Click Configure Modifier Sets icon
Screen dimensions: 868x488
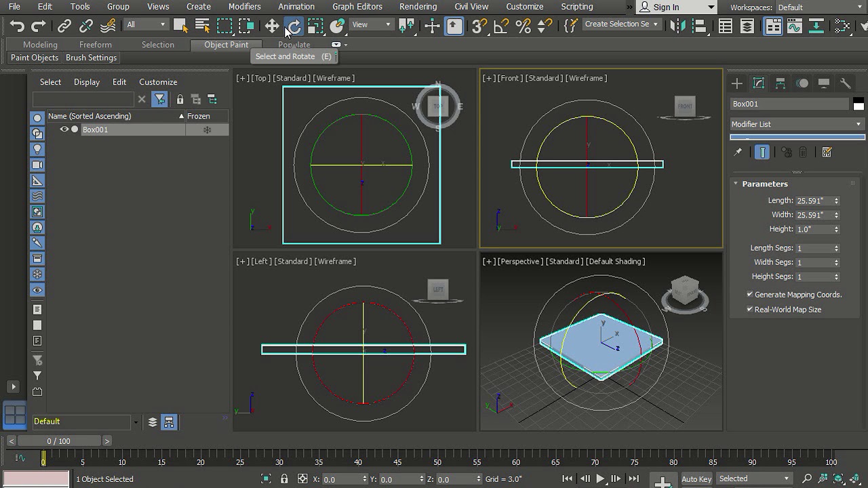(827, 152)
